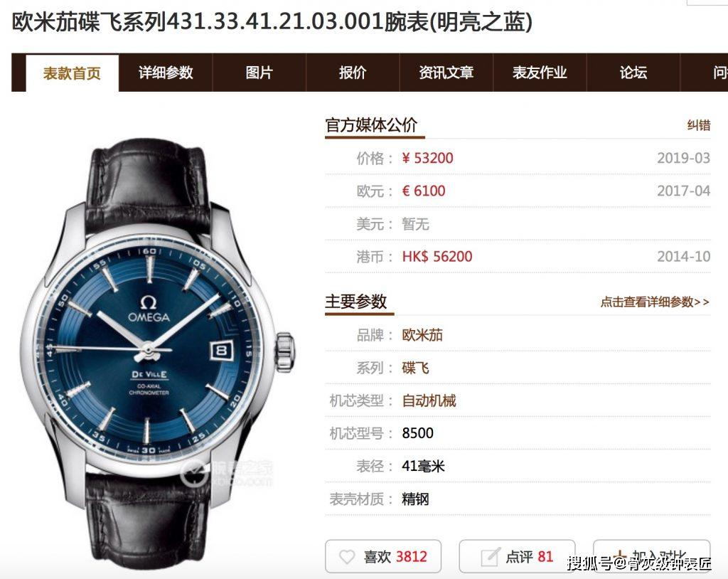Click the 自动机械 movement type link
The height and width of the screenshot is (579, 728).
pos(429,400)
